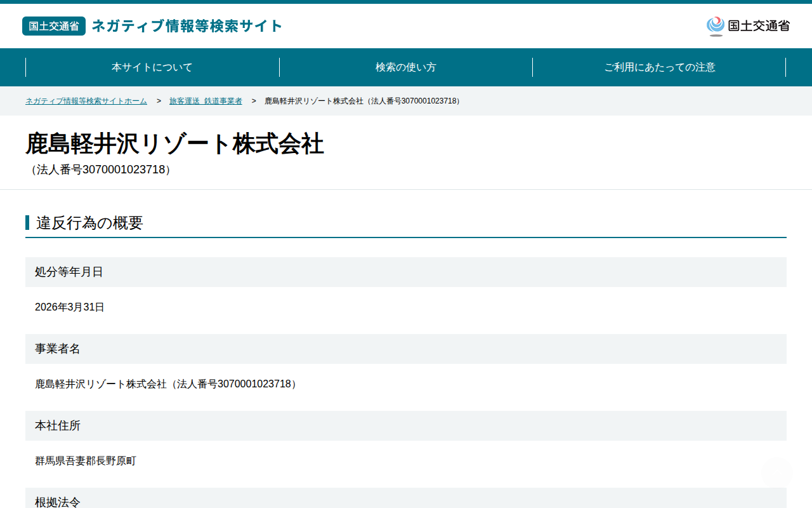Screen dimensions: 812x508
Task: Click the 事業者名 field label
Action: (x=58, y=349)
